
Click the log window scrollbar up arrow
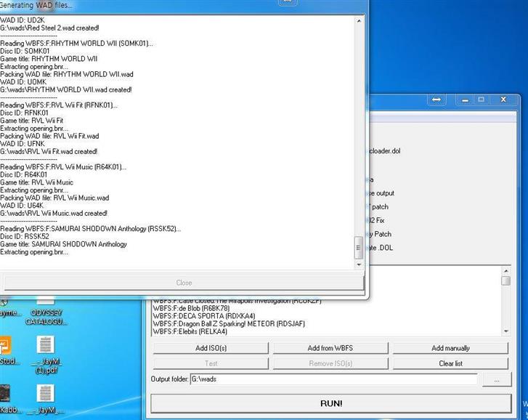[358, 22]
